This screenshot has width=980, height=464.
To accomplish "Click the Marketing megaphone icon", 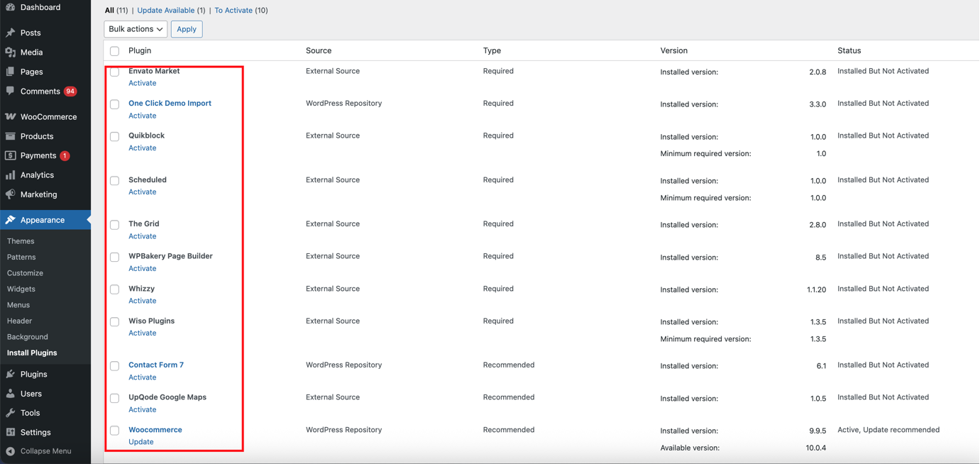I will click(x=11, y=194).
